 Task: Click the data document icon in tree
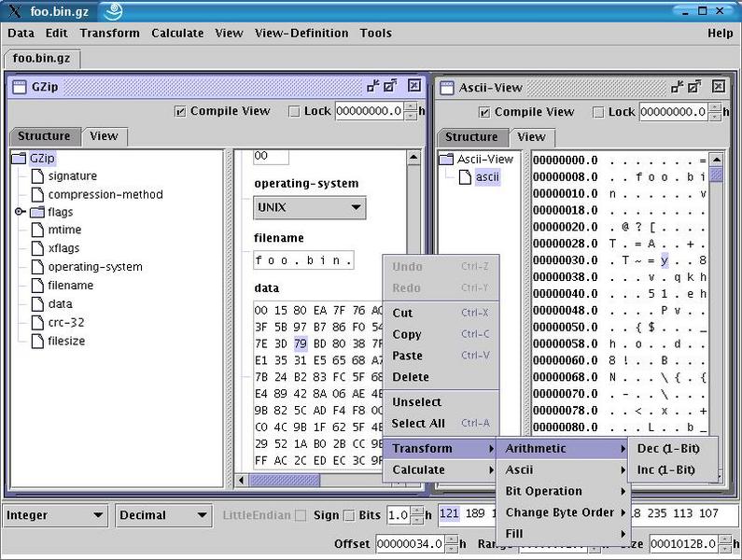pyautogui.click(x=37, y=304)
